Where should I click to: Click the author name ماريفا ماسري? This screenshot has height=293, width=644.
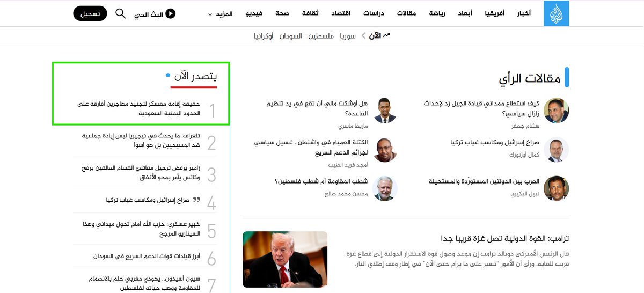click(x=353, y=126)
